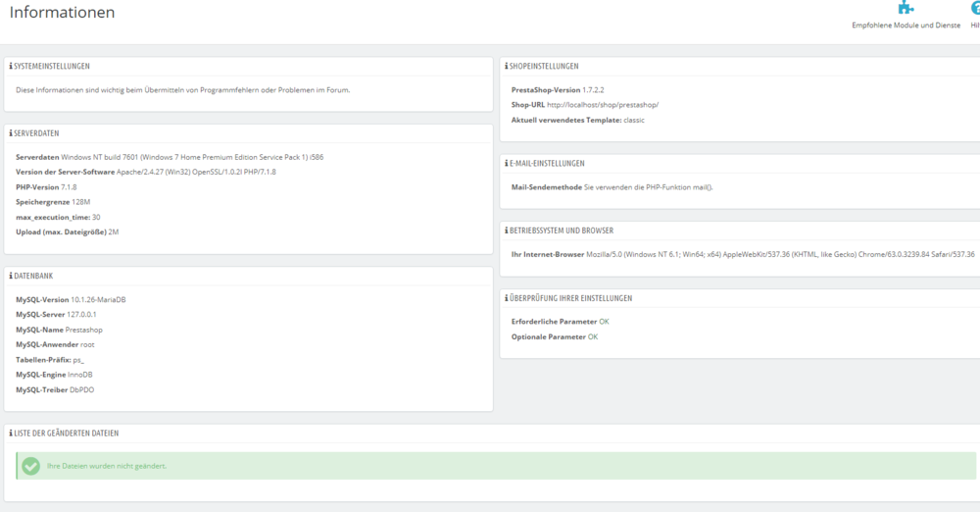Click the green checkmark success icon
The height and width of the screenshot is (512, 980).
point(30,466)
